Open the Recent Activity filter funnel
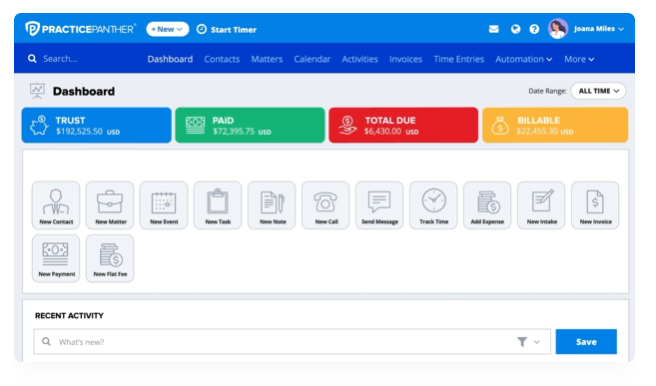Image resolution: width=656 pixels, height=386 pixels. pyautogui.click(x=522, y=342)
